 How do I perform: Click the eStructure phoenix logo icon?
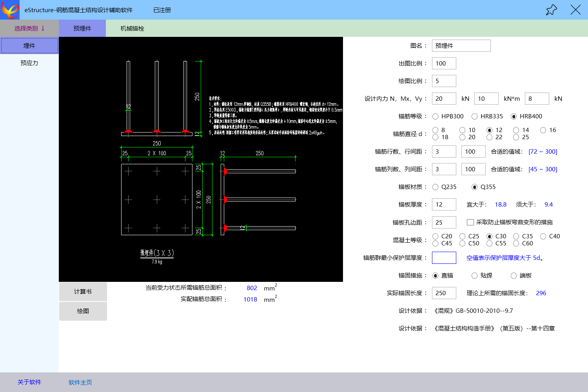click(x=10, y=10)
